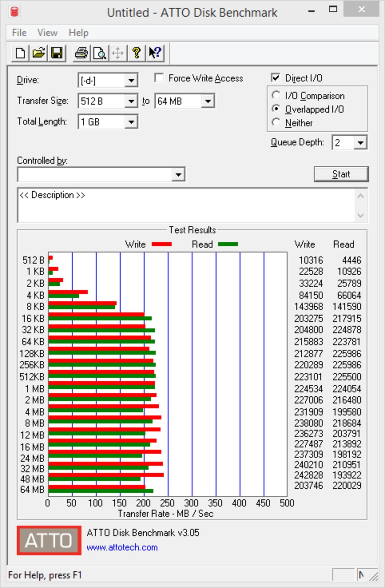Open the Drive dropdown
This screenshot has width=385, height=588.
click(x=131, y=80)
